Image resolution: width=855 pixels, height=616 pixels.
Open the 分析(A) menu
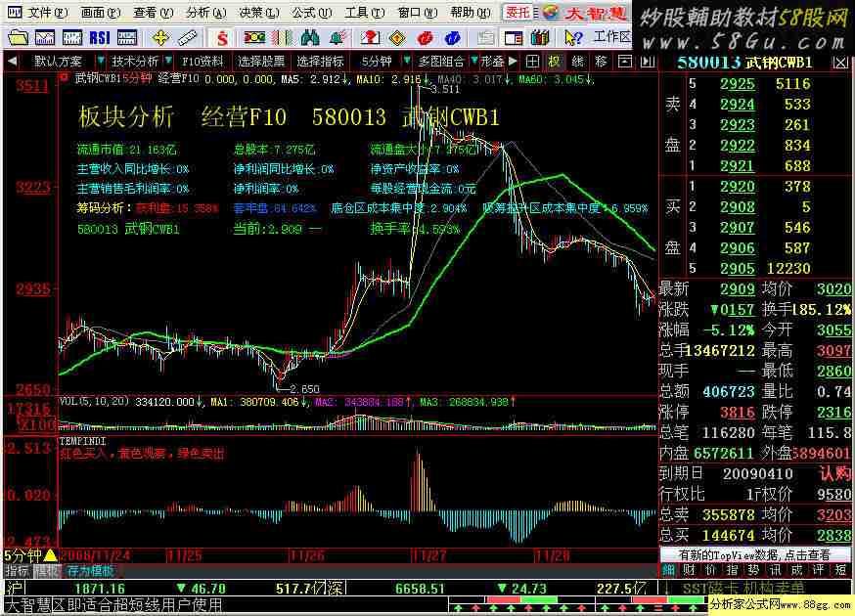coord(206,13)
